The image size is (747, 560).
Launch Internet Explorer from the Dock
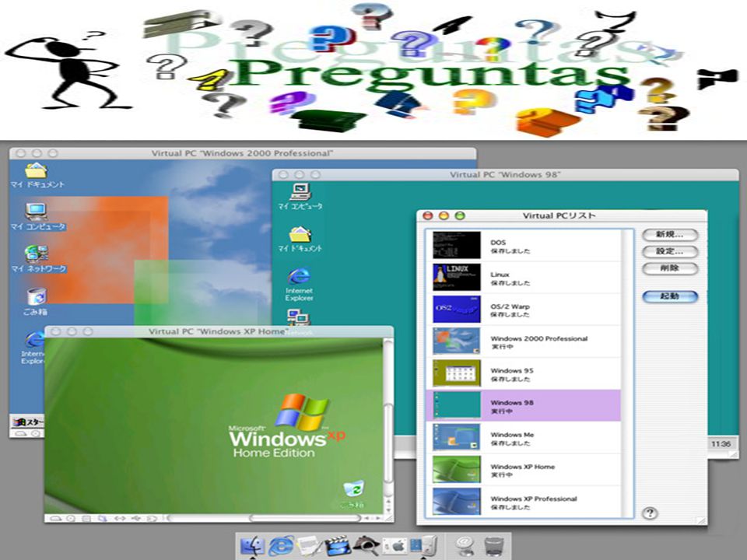pyautogui.click(x=281, y=544)
